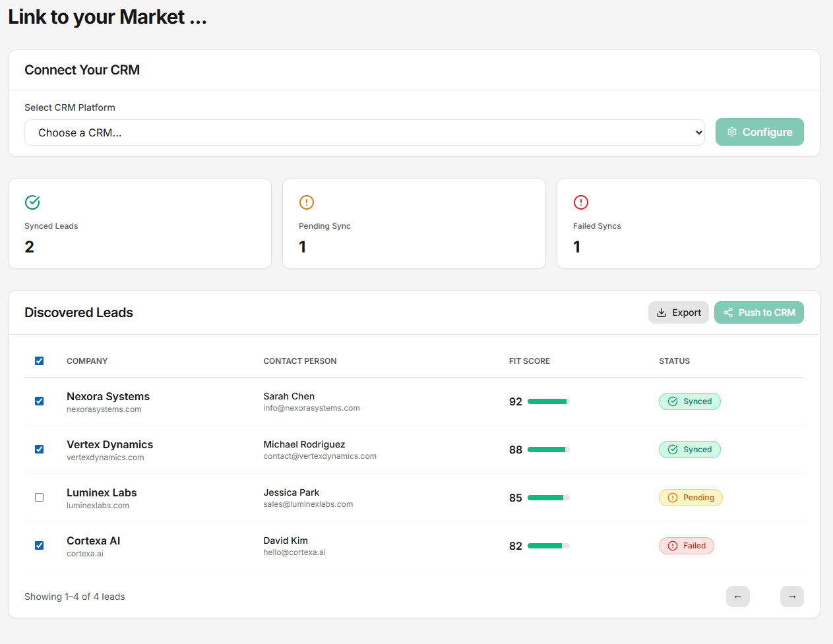Click the Cortexa AI fit score bar
Image resolution: width=833 pixels, height=644 pixels.
pos(549,546)
